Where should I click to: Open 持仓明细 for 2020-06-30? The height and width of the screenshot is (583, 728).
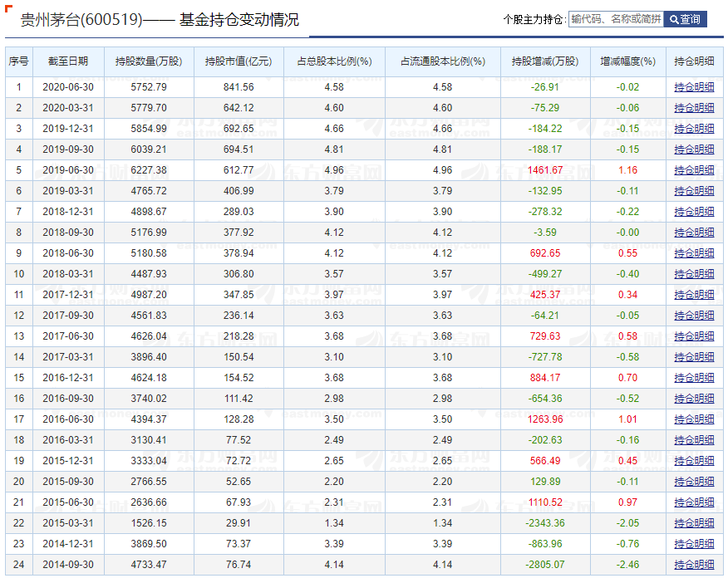tap(694, 87)
